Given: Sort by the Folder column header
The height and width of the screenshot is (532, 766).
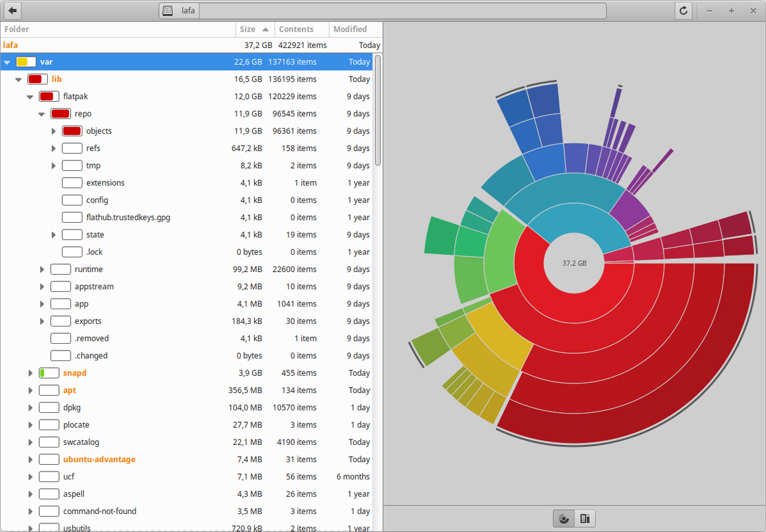Looking at the screenshot, I should coord(118,29).
